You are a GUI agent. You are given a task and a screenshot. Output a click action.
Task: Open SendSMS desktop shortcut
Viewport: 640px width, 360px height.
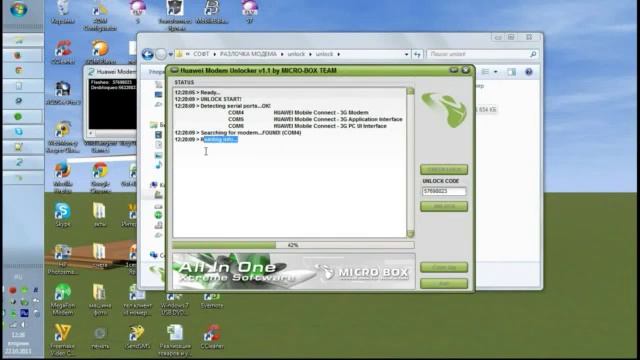pyautogui.click(x=138, y=336)
